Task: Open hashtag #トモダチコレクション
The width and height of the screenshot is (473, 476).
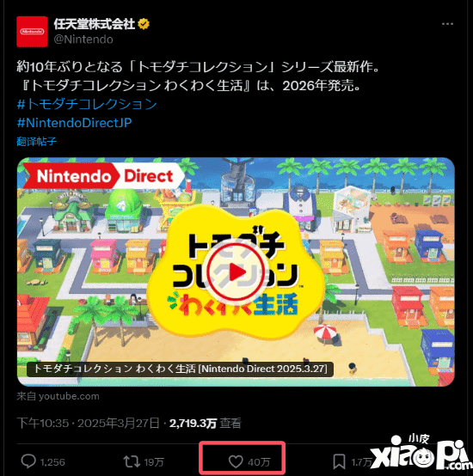Action: pos(87,104)
